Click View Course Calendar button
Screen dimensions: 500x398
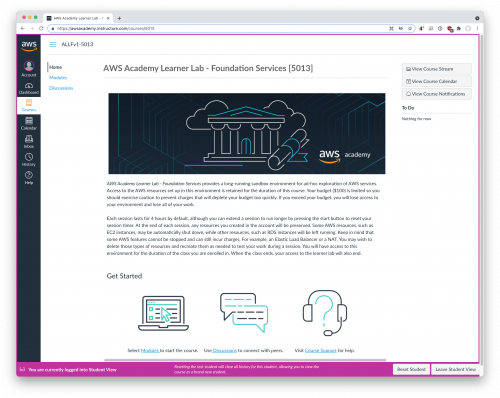(x=437, y=81)
